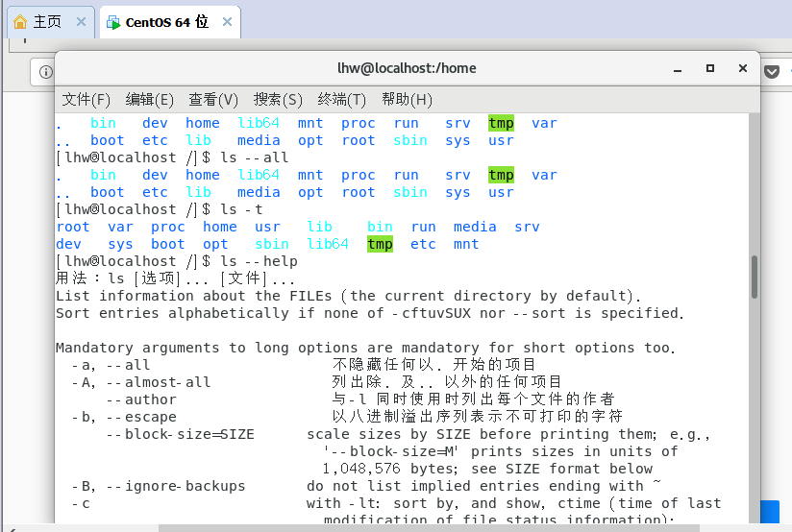Switch to the 主页 tab
The width and height of the screenshot is (792, 532).
[50, 22]
